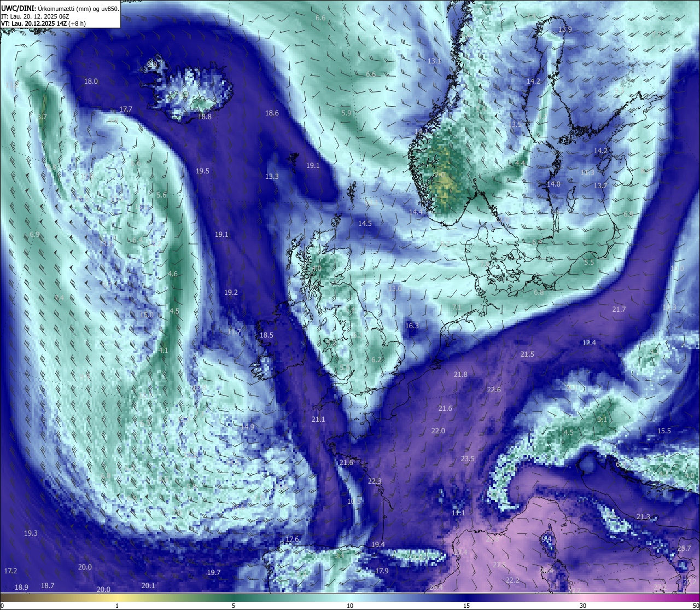Click the 18.8 value below Iceland
This screenshot has width=700, height=610.
point(205,117)
